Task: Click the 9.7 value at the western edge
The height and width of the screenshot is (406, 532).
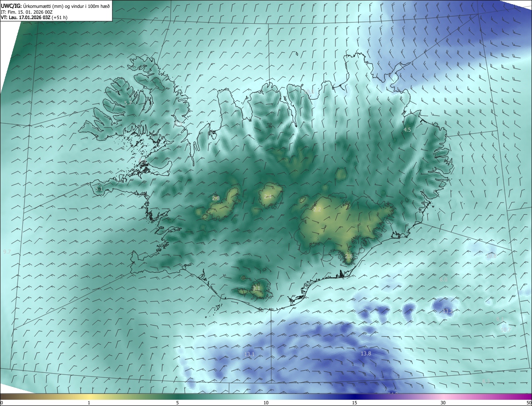Action: point(7,252)
